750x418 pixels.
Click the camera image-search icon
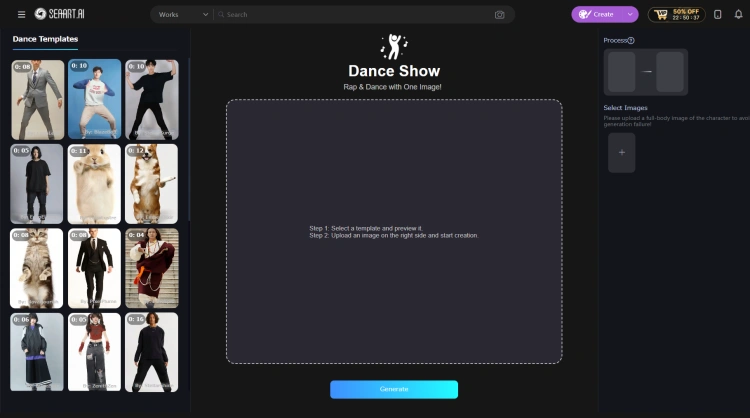[499, 15]
